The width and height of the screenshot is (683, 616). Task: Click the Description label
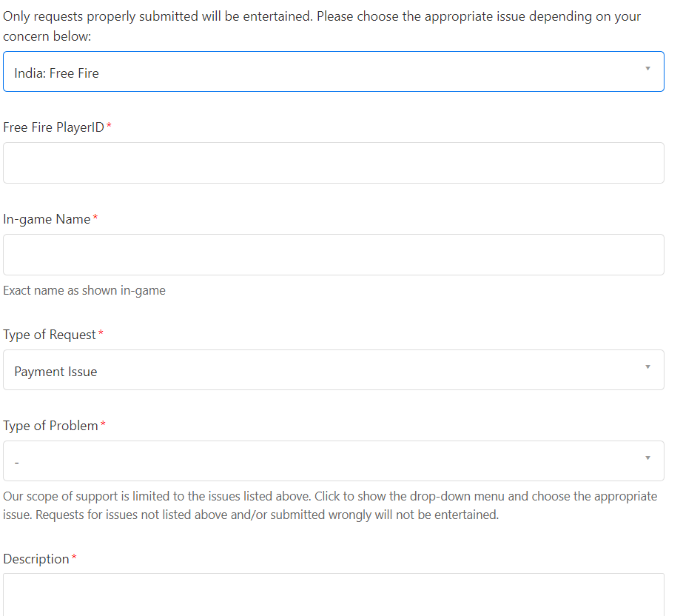point(36,559)
